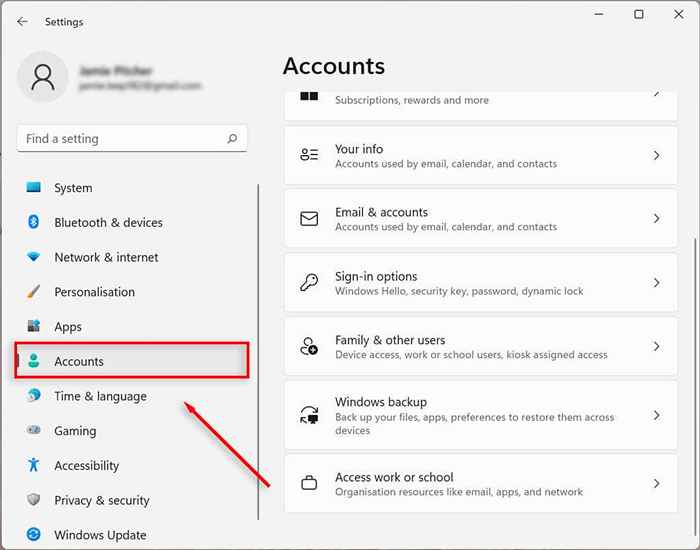Click the Windows Update sync icon

(33, 534)
